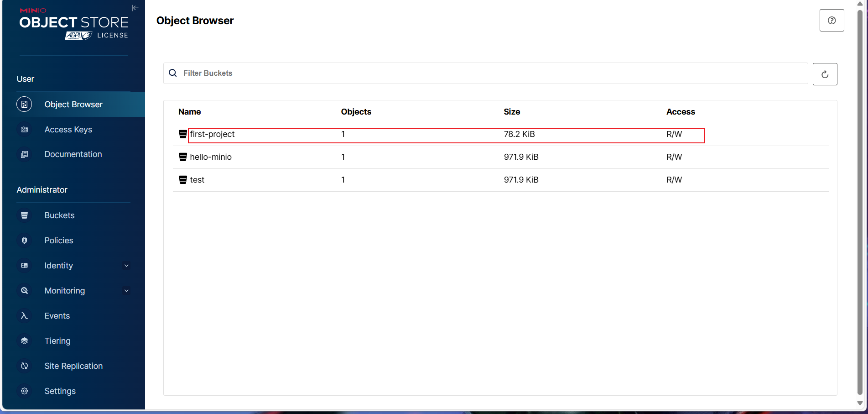Click bucket icon beside first-project
This screenshot has width=868, height=414.
pos(183,134)
